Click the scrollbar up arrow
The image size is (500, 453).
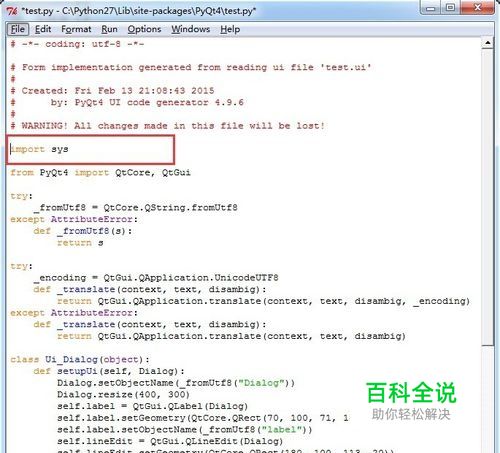[x=488, y=43]
